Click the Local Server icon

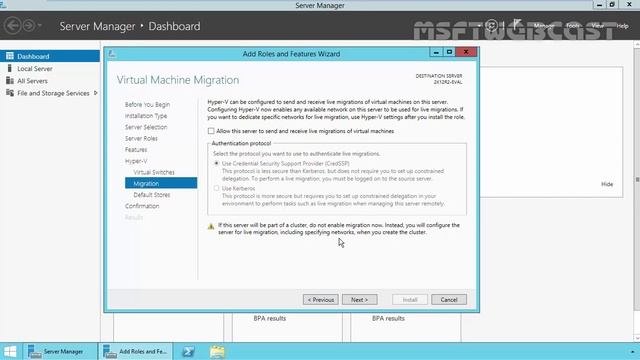10,68
